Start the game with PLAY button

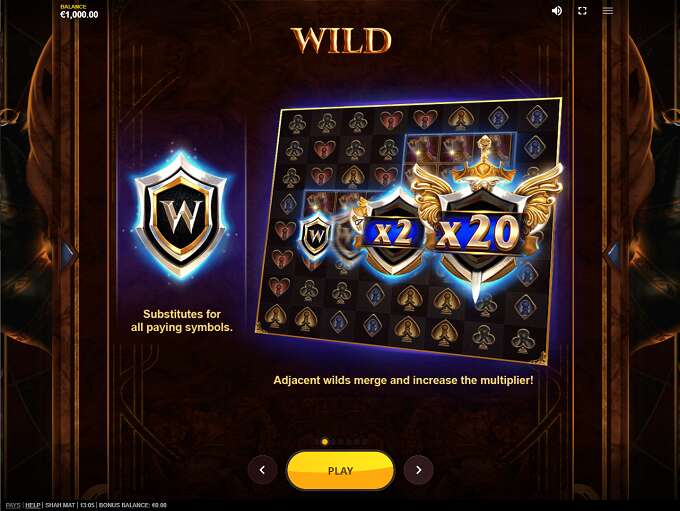[x=340, y=470]
